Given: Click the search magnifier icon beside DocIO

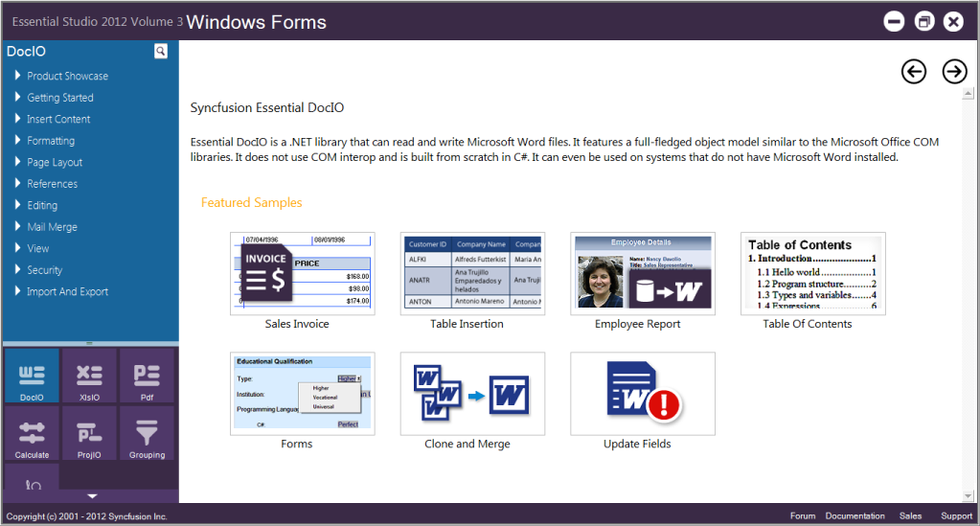Looking at the screenshot, I should point(161,52).
